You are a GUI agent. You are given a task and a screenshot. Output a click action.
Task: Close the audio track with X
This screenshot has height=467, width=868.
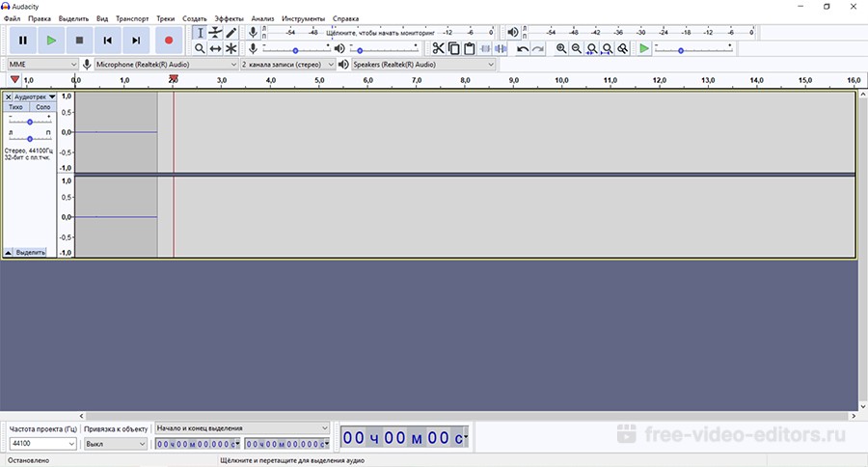pos(9,96)
